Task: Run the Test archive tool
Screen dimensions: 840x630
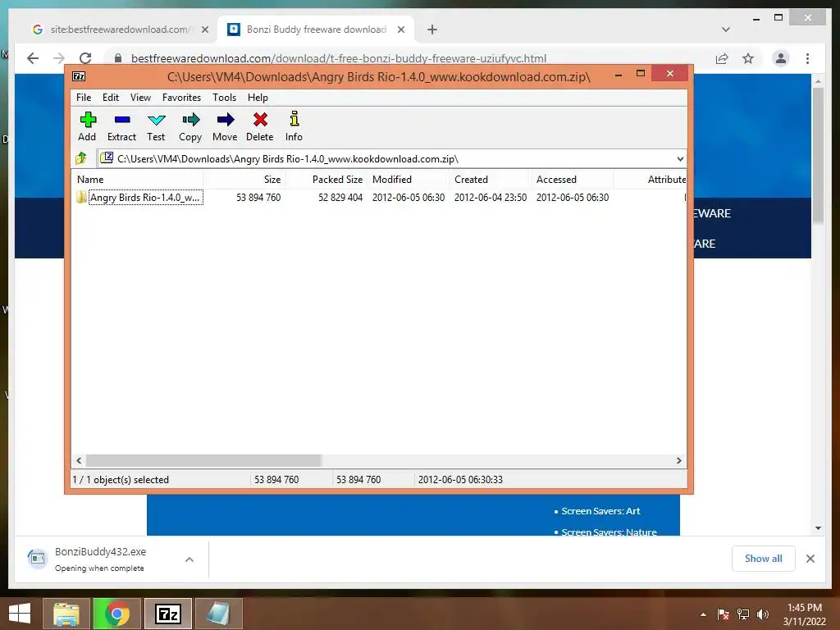Action: tap(156, 126)
